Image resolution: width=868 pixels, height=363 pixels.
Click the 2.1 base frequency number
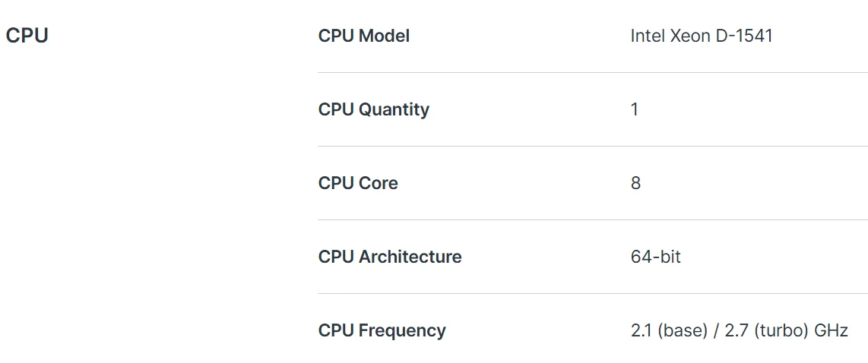[641, 331]
